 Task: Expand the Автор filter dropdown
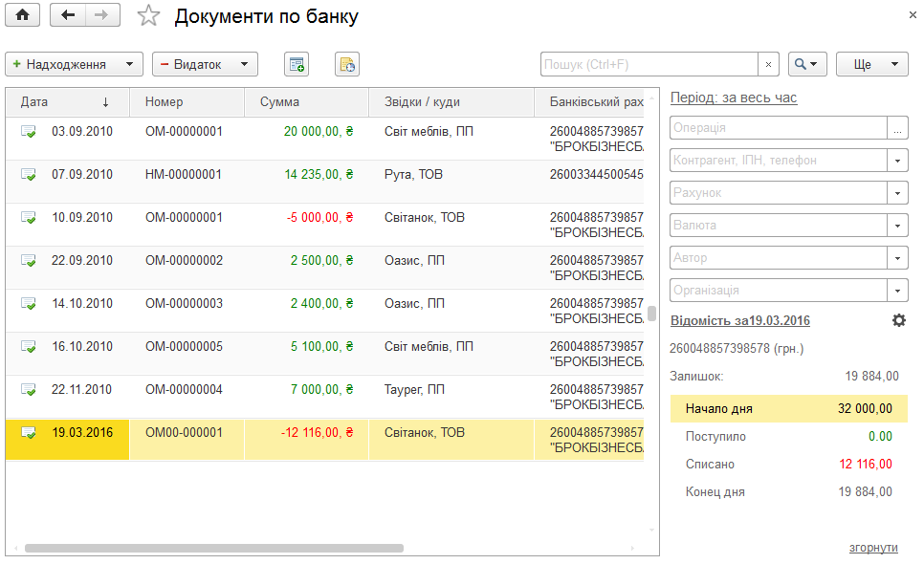897,257
